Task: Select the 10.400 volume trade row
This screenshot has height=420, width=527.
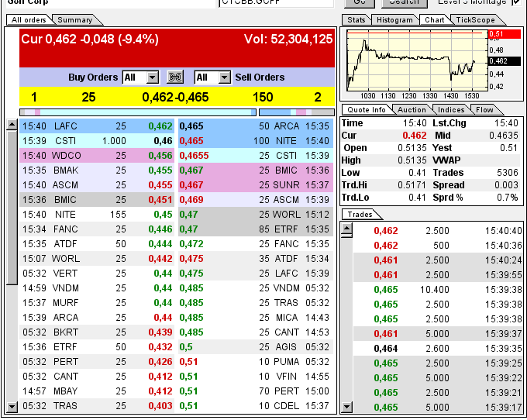Action: click(439, 290)
